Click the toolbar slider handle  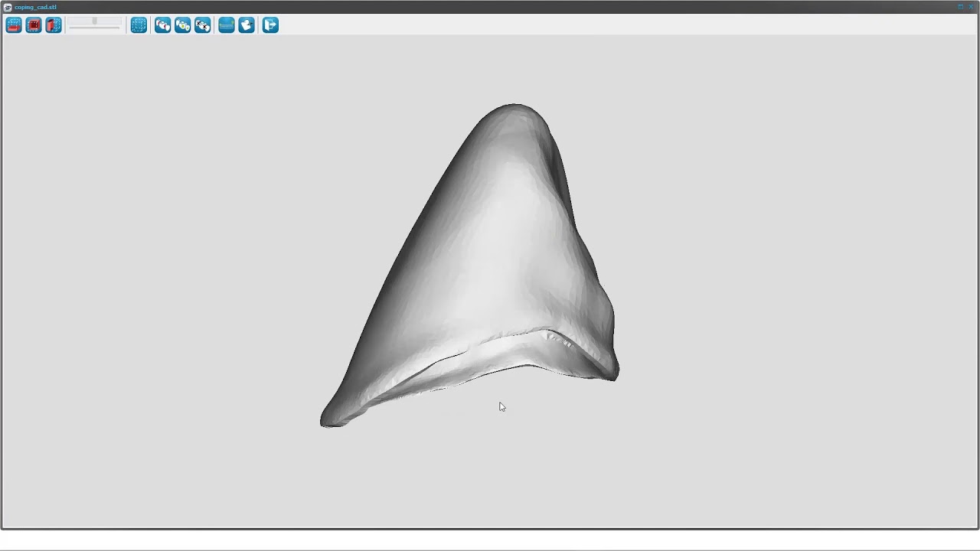94,21
